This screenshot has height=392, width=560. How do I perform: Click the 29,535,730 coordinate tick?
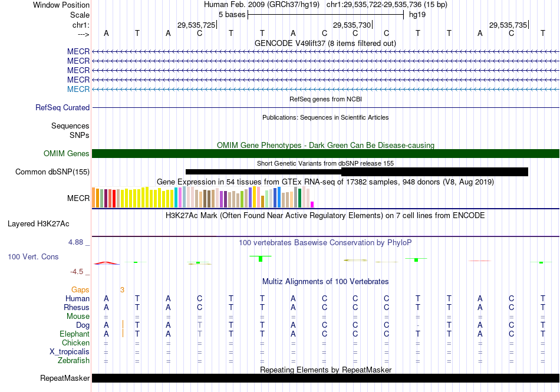tap(352, 25)
